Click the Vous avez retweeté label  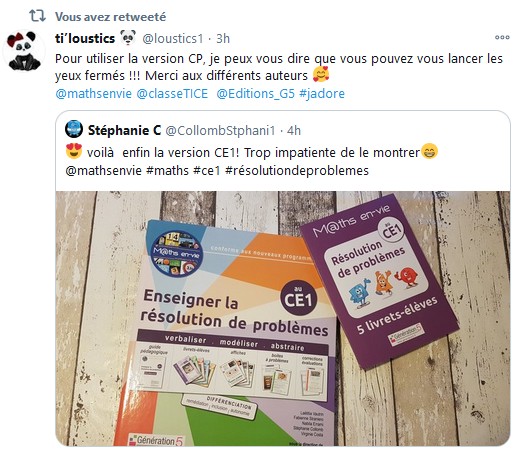[110, 17]
